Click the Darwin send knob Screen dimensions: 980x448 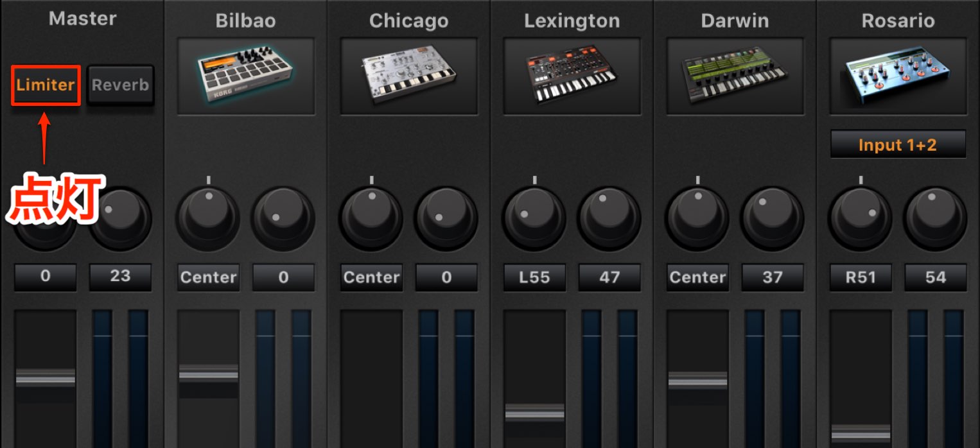(773, 218)
